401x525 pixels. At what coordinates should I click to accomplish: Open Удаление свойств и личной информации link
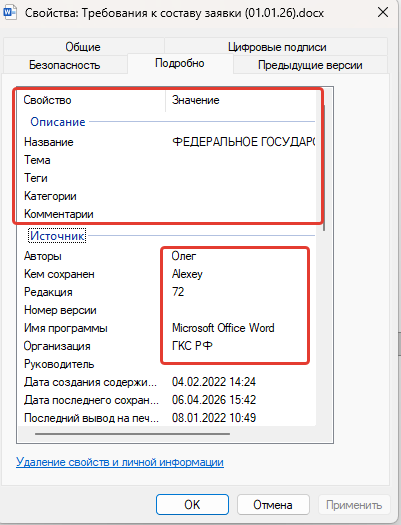click(x=120, y=462)
